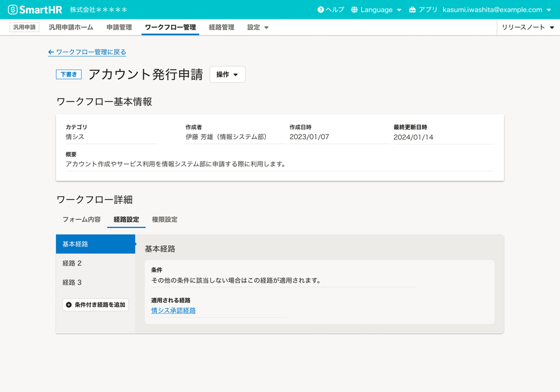The image size is (560, 392).
Task: Click the アカウント発行申請 title
Action: 146,74
